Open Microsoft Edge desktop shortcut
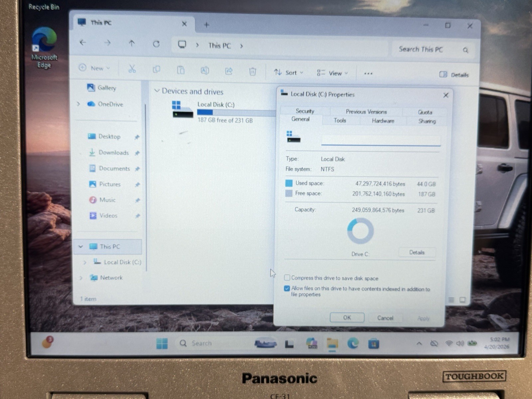The width and height of the screenshot is (532, 399). tap(44, 48)
